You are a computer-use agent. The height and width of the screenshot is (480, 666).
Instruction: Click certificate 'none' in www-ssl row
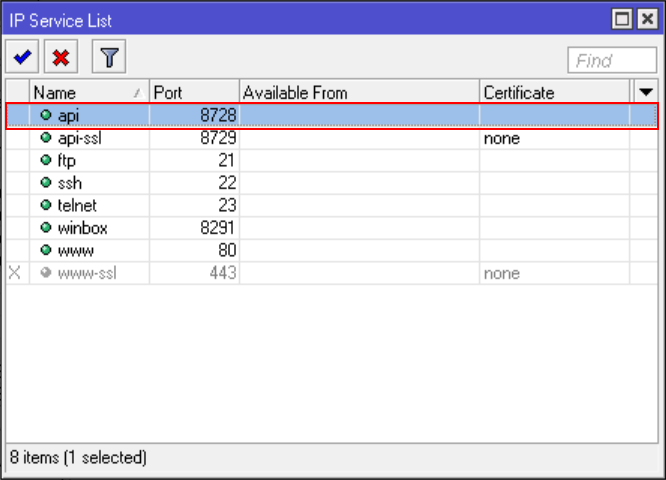tap(502, 274)
